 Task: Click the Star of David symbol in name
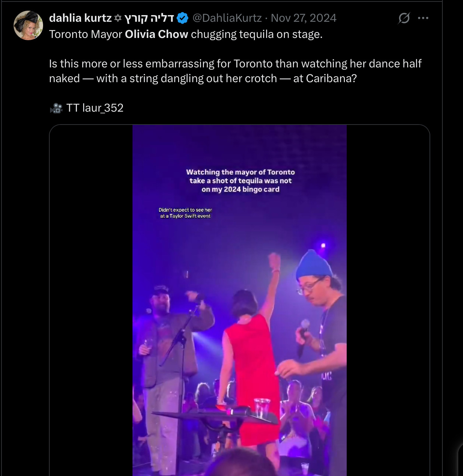[x=118, y=18]
